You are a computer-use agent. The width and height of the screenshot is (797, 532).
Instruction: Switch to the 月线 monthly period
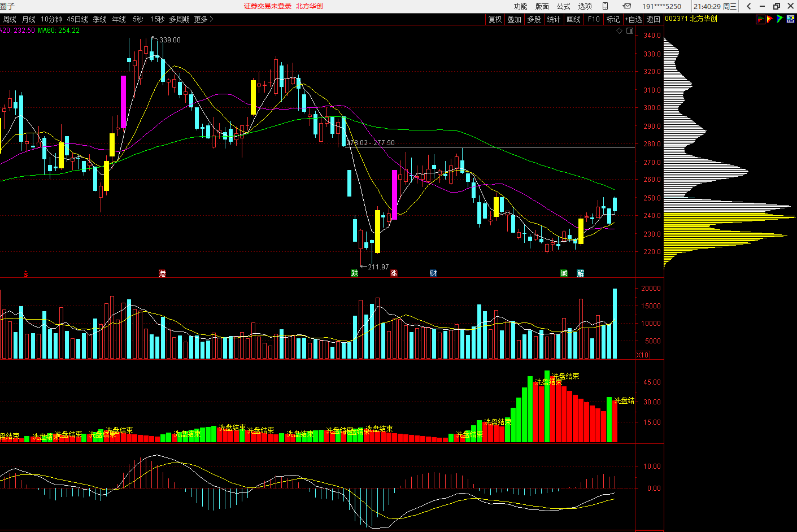coord(29,19)
